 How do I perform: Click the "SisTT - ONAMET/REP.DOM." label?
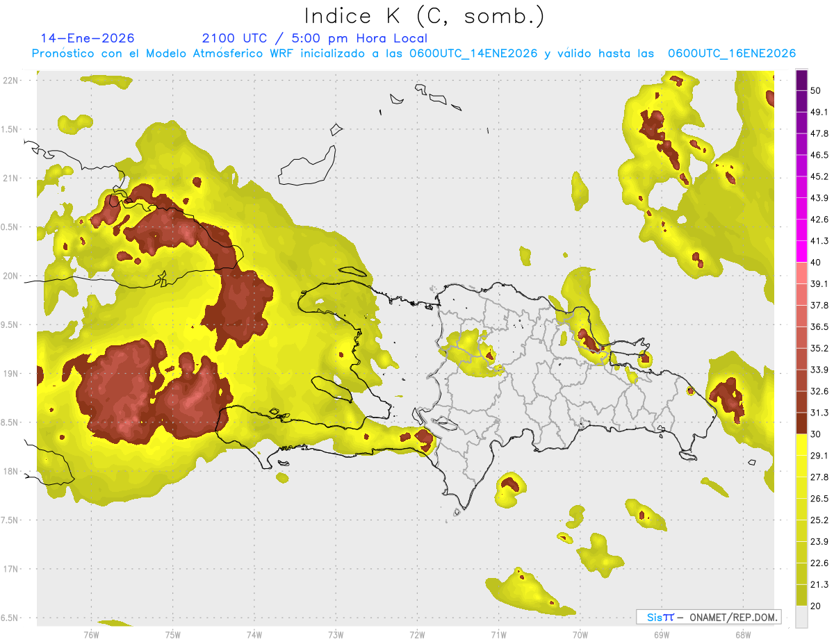coord(708,617)
